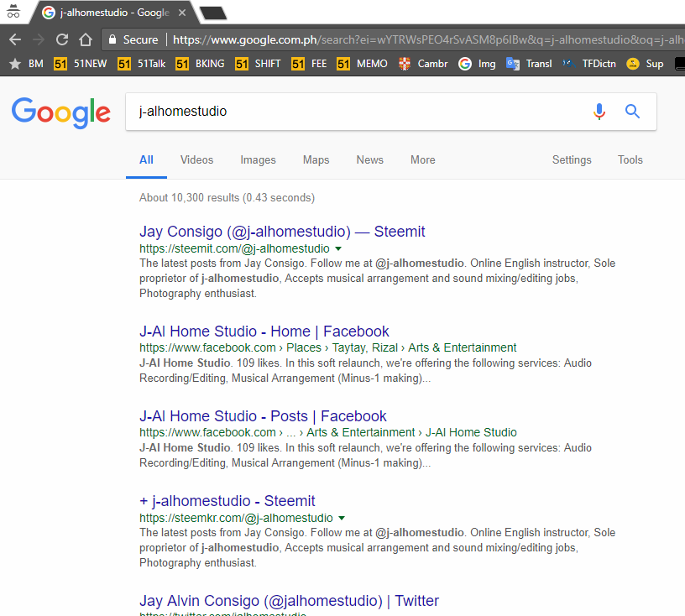
Task: Open the Transl bookmark on the bookmarks bar
Action: click(x=532, y=63)
